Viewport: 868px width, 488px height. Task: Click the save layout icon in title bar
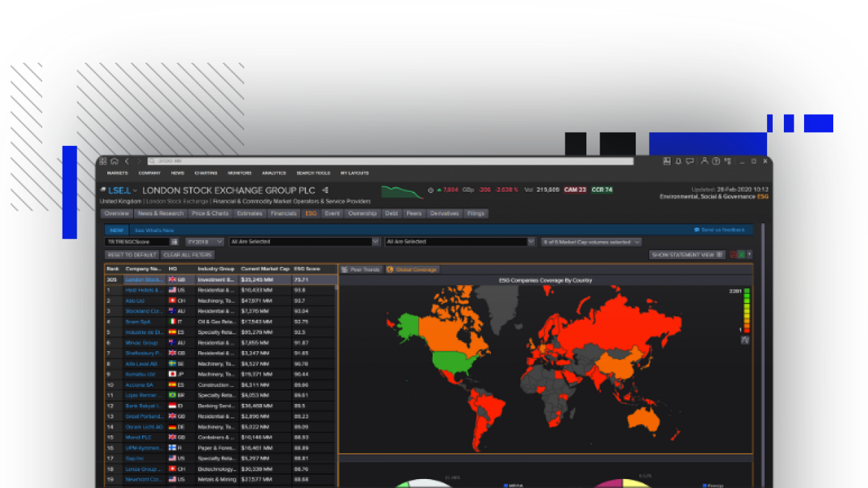(666, 161)
